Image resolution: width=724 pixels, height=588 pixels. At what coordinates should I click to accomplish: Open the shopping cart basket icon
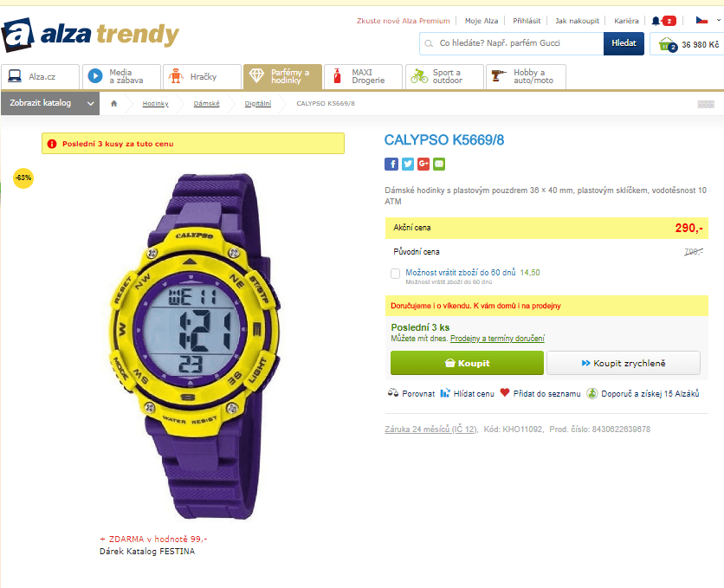coord(668,44)
